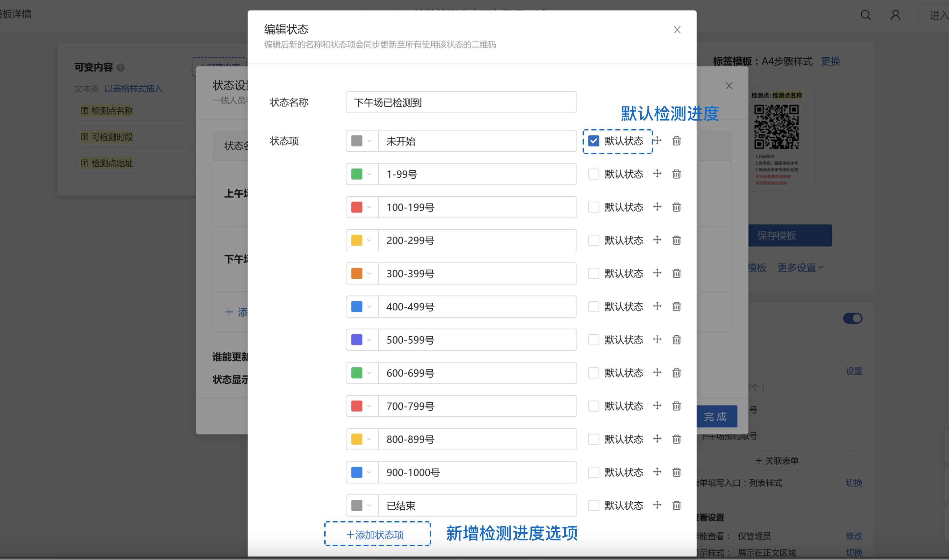949x560 pixels.
Task: Pick the purple swatch of 500-599号
Action: click(x=356, y=340)
